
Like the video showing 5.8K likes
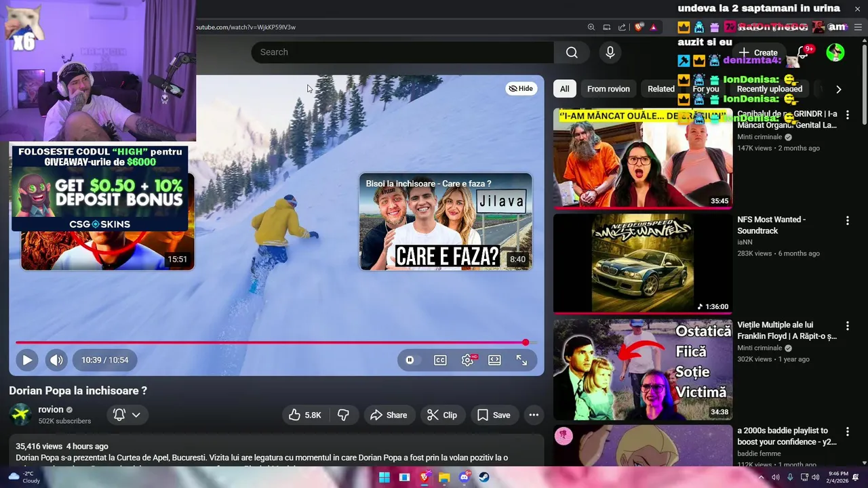pos(304,415)
